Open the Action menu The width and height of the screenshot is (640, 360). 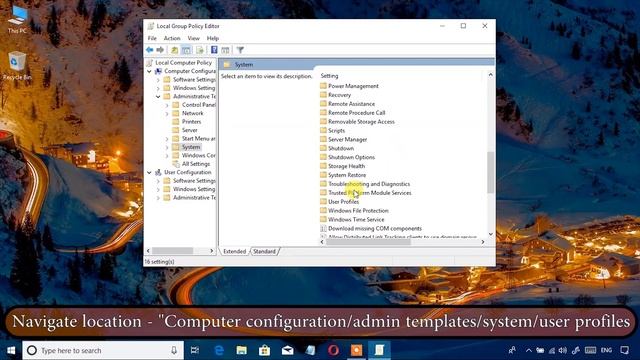click(x=172, y=38)
